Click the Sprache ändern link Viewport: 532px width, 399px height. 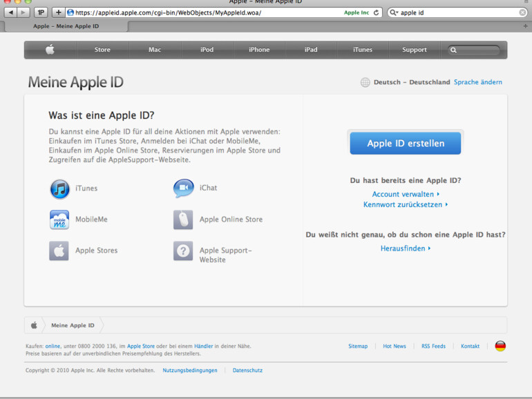478,82
